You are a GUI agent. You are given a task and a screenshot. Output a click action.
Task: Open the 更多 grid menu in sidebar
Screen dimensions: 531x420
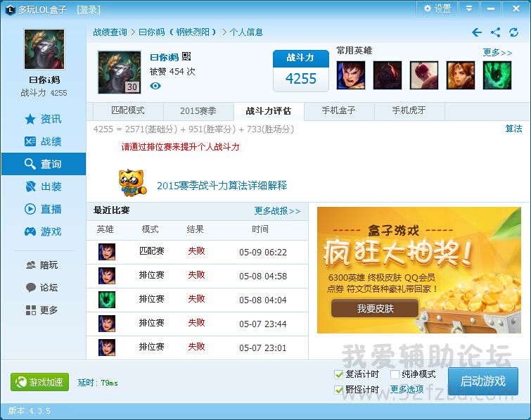42,310
